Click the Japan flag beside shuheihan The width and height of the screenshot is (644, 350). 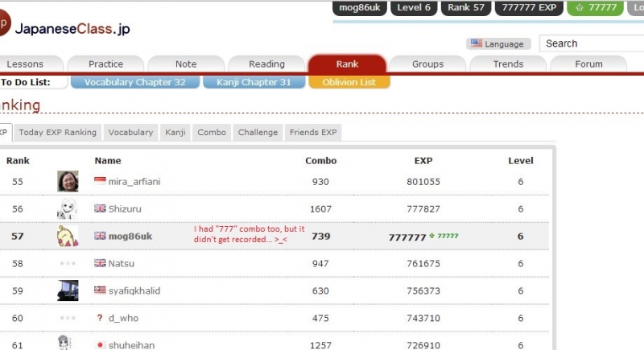pos(100,345)
